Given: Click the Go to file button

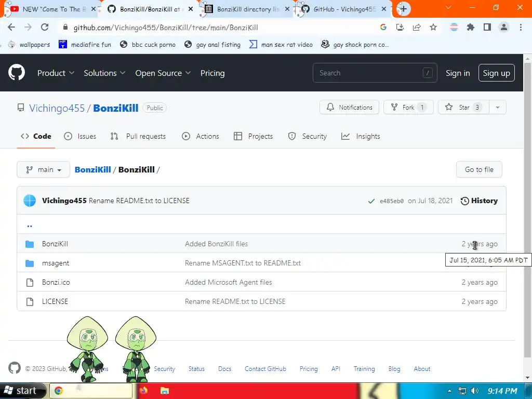Looking at the screenshot, I should coord(479,169).
